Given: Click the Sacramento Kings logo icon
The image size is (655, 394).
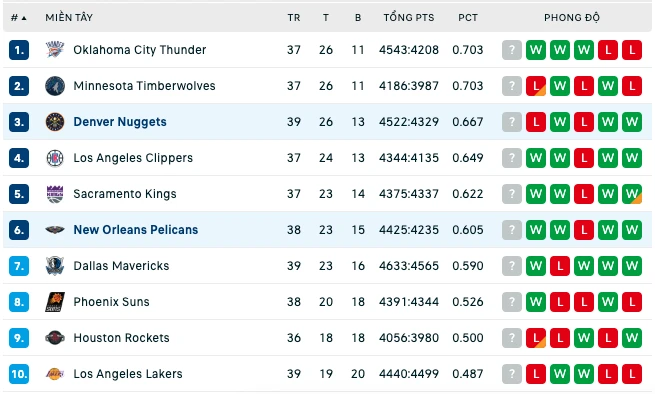Looking at the screenshot, I should pyautogui.click(x=55, y=194).
